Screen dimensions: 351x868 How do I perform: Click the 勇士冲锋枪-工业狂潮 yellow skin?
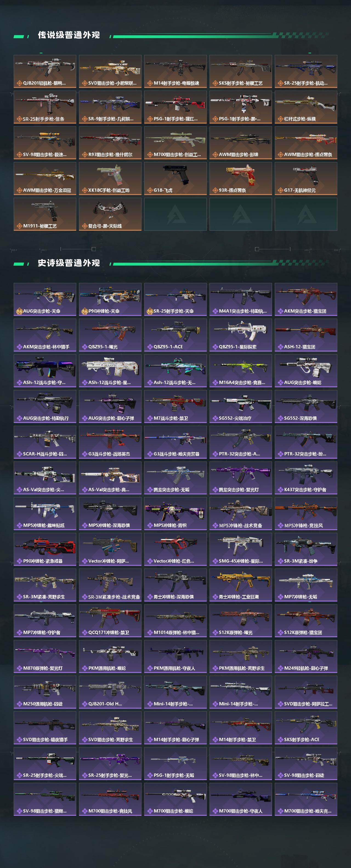(240, 585)
